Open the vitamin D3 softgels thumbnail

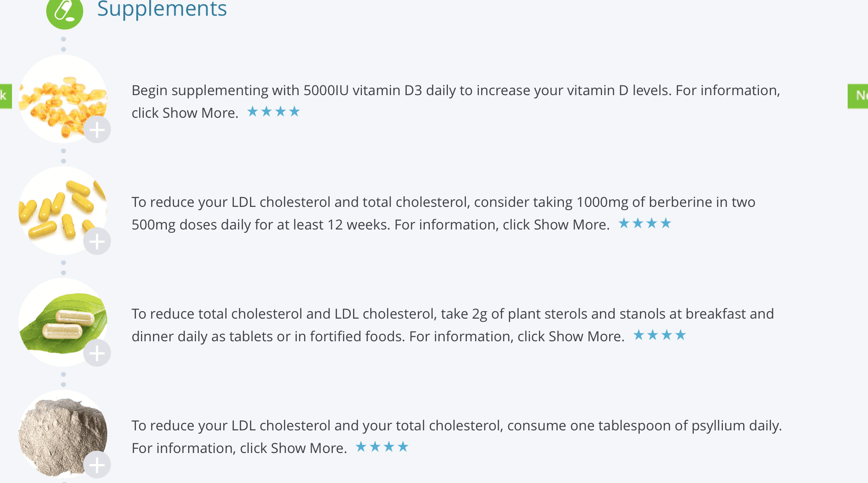[63, 99]
